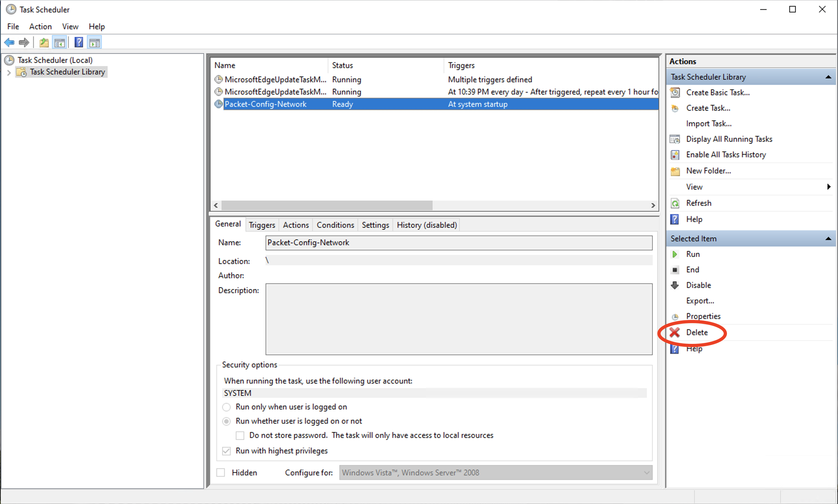
Task: Click the Task Scheduler Library folder icon
Action: click(x=22, y=72)
